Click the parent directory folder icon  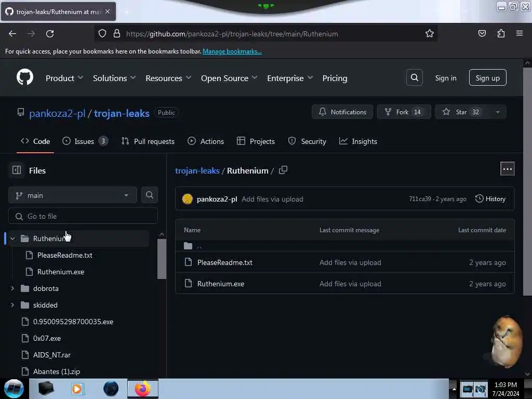pyautogui.click(x=188, y=246)
